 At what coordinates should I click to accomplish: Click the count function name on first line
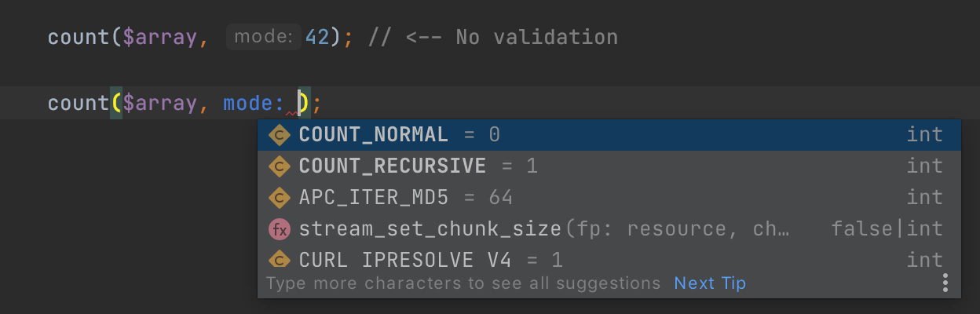pyautogui.click(x=79, y=37)
